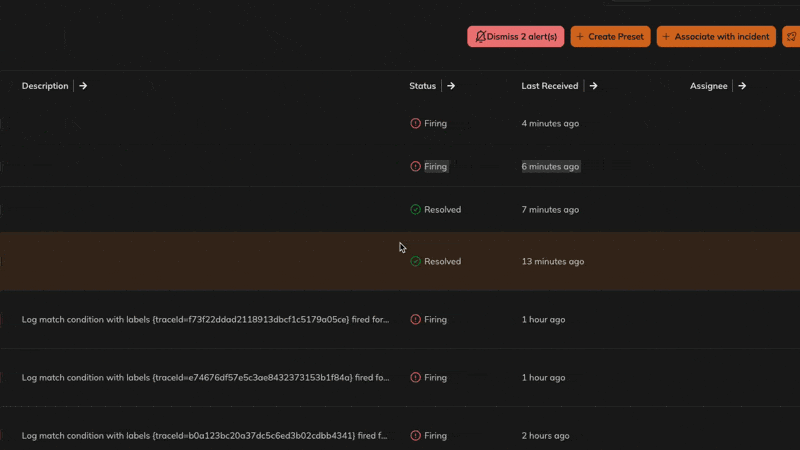Screen dimensions: 800x450
Task: Click the Firing icon for 6 minutes ago alert
Action: pos(415,166)
